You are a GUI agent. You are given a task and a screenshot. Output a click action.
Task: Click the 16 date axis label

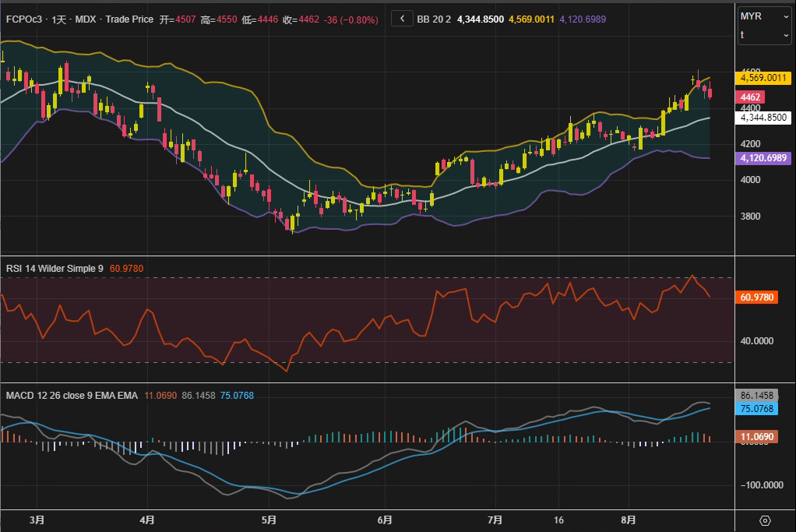point(558,520)
